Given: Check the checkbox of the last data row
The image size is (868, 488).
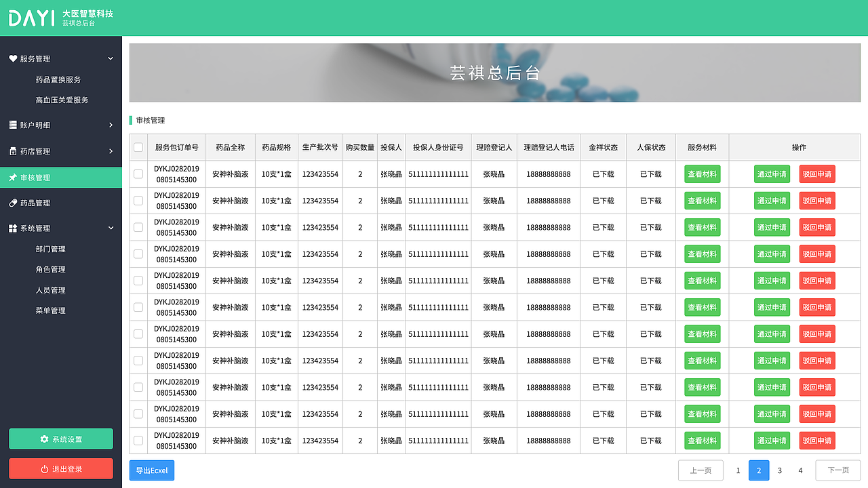Looking at the screenshot, I should [x=138, y=441].
